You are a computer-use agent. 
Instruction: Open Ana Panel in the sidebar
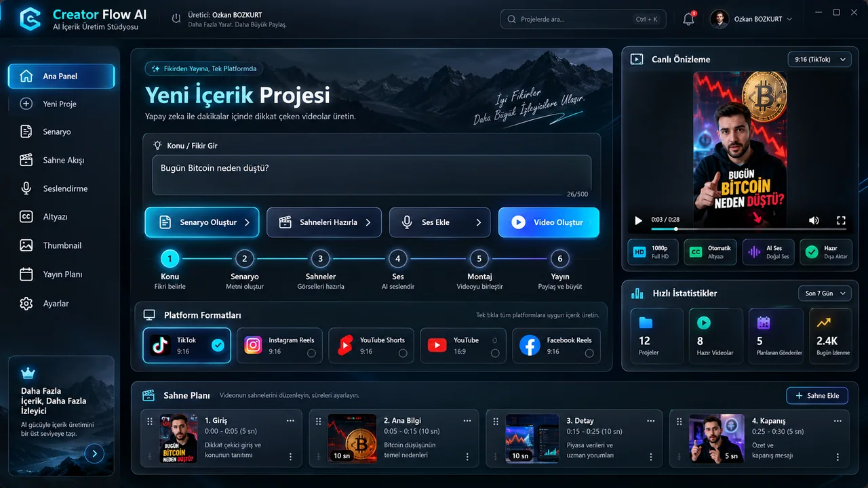(61, 76)
